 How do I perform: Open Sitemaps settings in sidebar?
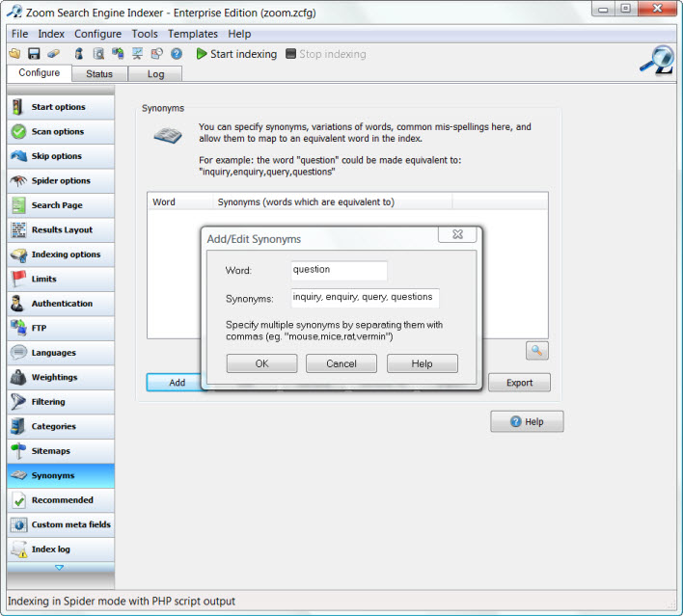pyautogui.click(x=61, y=451)
